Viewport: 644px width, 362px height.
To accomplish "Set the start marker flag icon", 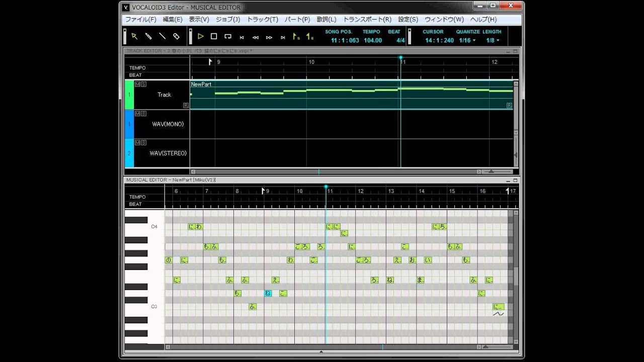I will (296, 36).
